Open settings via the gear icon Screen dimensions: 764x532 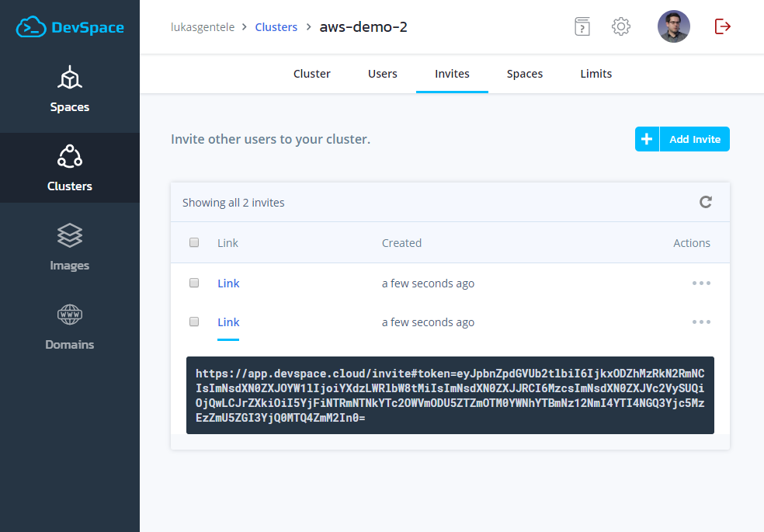point(621,27)
